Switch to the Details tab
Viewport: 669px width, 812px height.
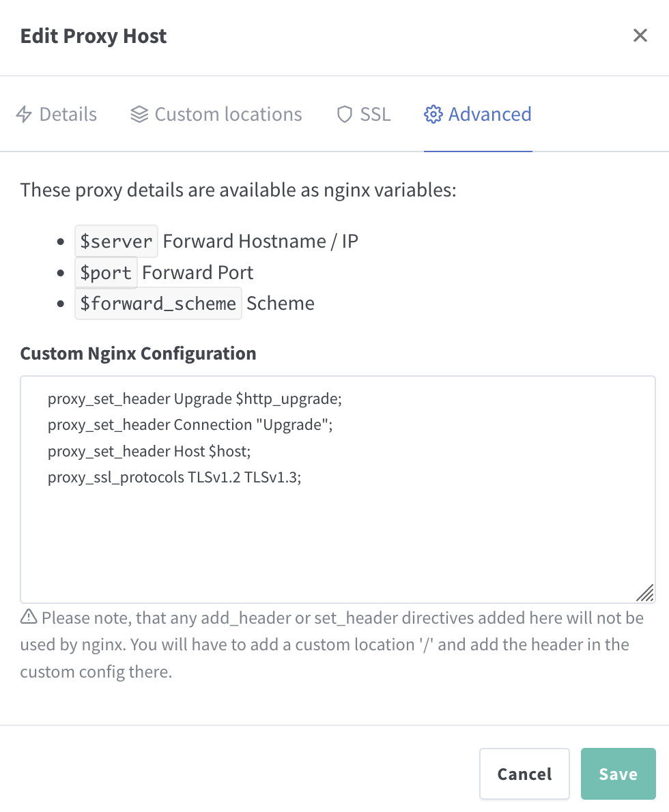tap(68, 114)
